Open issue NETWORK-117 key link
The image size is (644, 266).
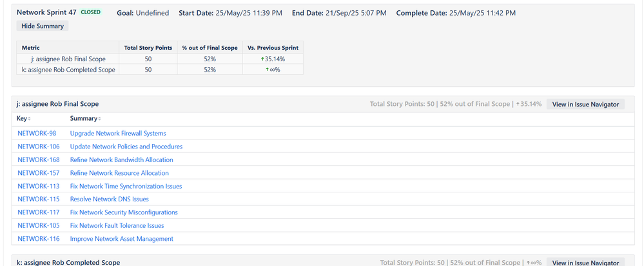pos(38,212)
